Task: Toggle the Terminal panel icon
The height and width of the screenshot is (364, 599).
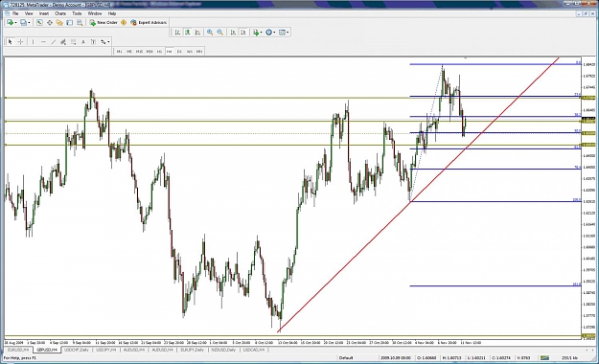Action: pyautogui.click(x=69, y=23)
